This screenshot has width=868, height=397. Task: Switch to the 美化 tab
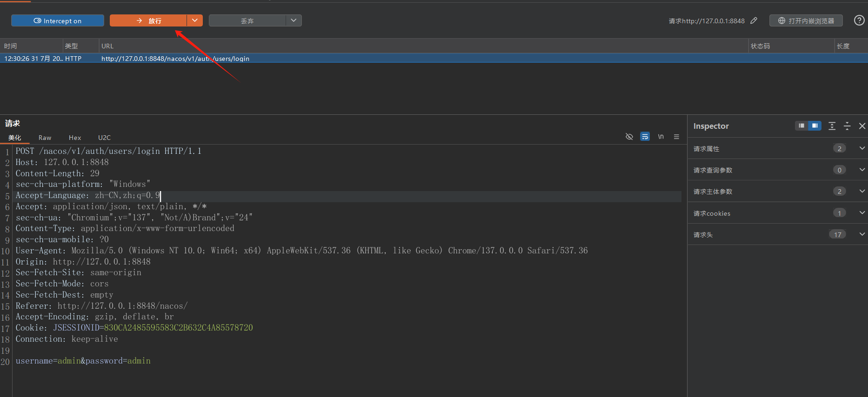[15, 138]
